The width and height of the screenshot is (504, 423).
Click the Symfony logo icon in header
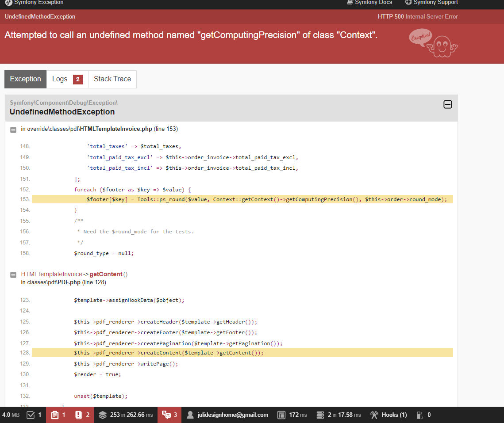point(8,3)
